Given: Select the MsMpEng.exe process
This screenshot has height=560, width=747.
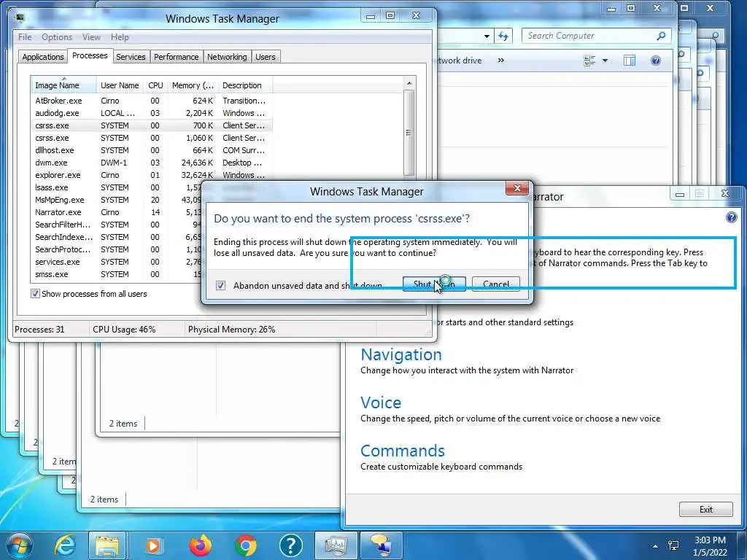Looking at the screenshot, I should [x=117, y=200].
